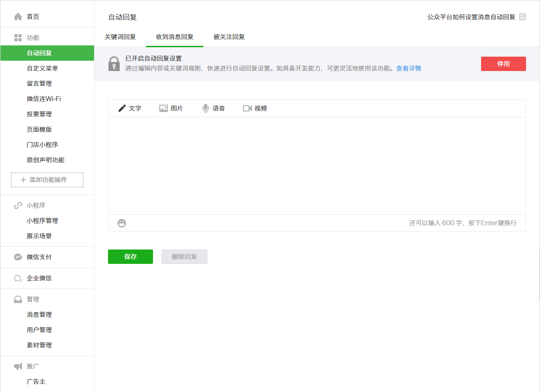
Task: Click the 功能 grid icon
Action: [18, 38]
